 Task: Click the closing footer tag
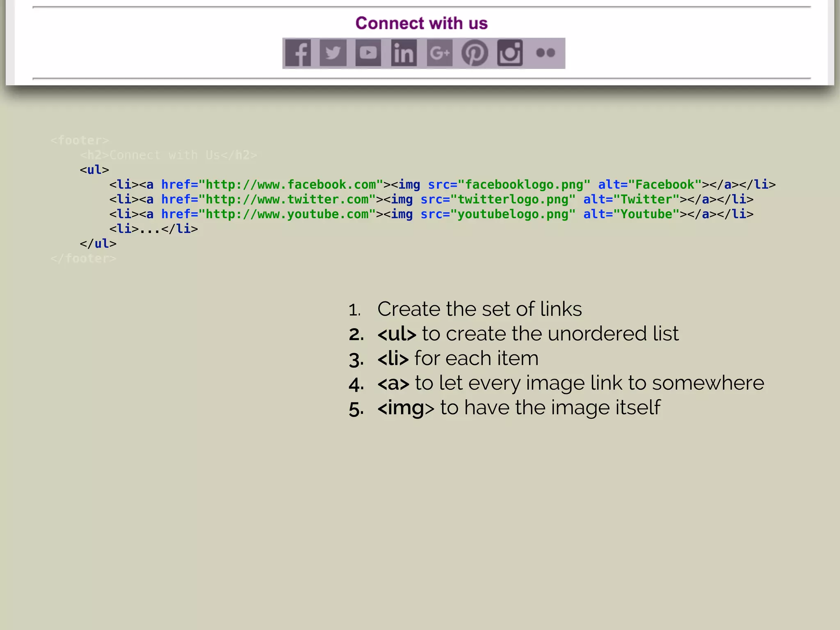83,258
